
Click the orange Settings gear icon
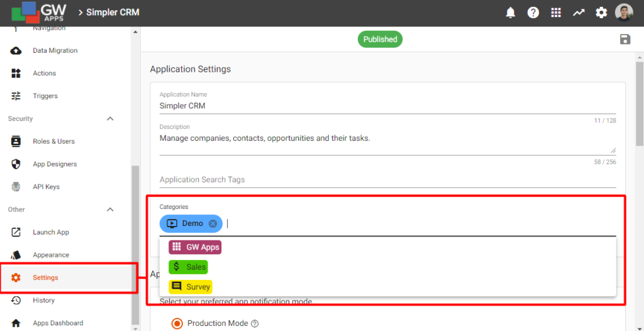pos(16,278)
